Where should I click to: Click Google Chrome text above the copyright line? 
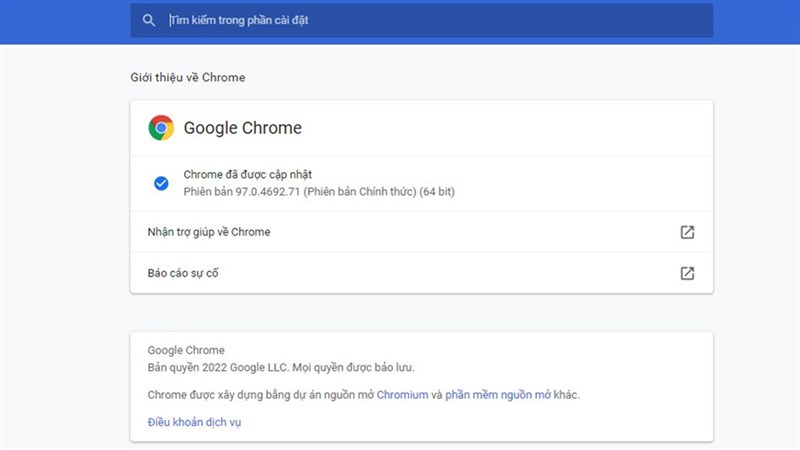pos(186,351)
